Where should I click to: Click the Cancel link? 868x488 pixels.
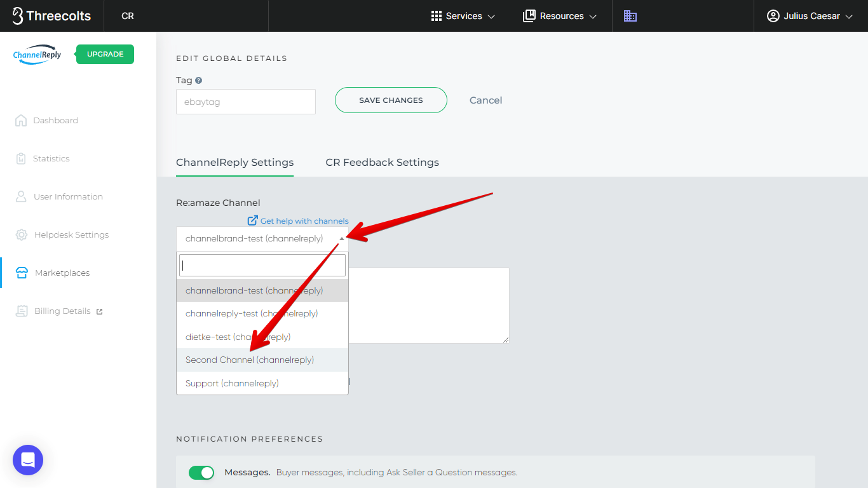coord(485,100)
